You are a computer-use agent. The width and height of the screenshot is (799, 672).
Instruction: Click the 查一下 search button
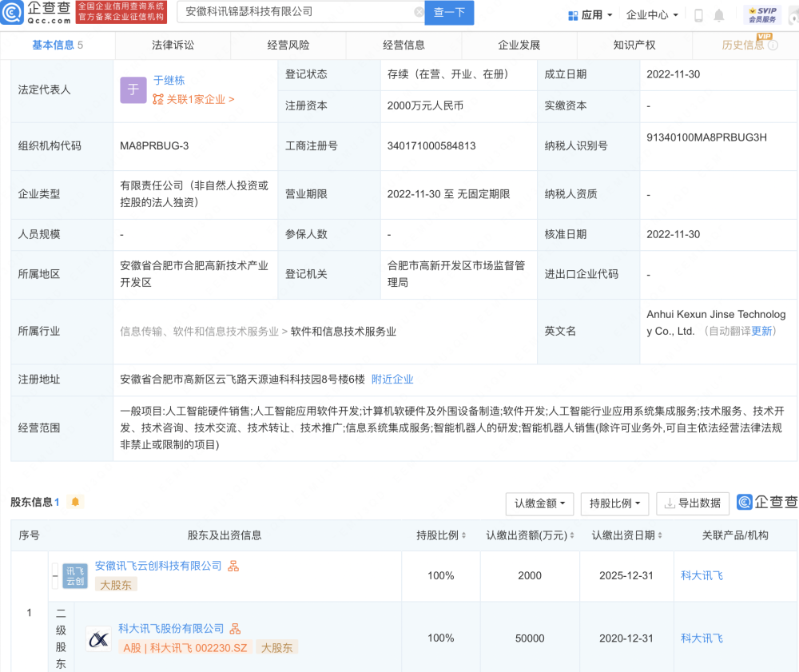[x=449, y=12]
